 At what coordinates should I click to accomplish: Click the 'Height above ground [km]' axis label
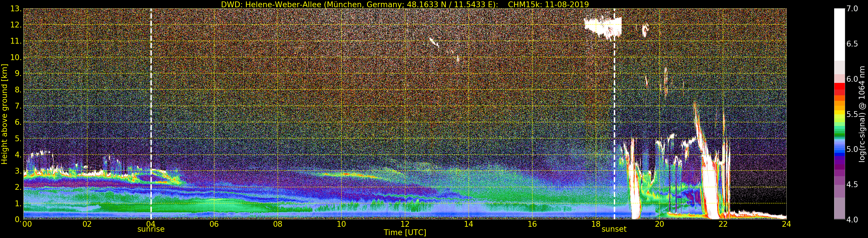click(x=4, y=114)
